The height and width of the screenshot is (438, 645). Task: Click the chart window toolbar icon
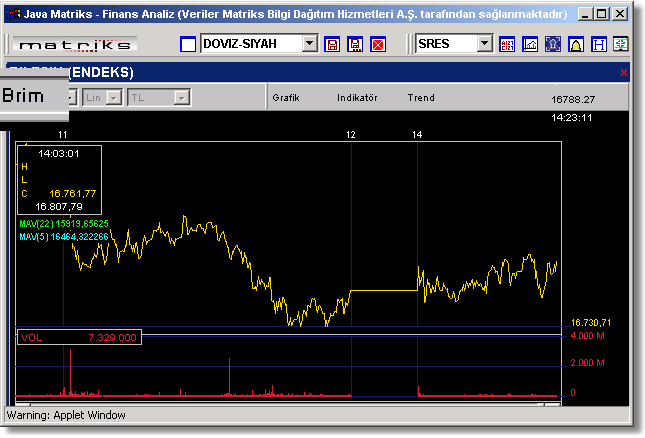(531, 45)
